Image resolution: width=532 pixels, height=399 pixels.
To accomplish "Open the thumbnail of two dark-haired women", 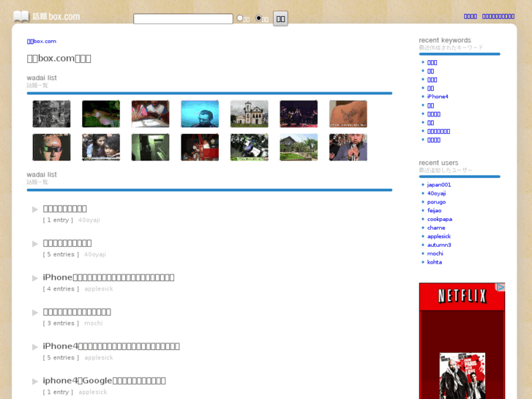I will (101, 147).
